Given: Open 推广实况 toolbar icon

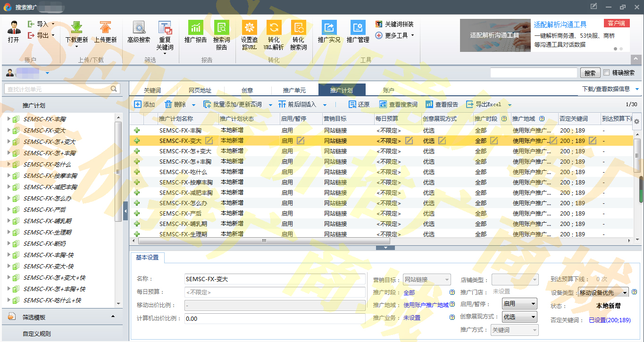Looking at the screenshot, I should tap(329, 27).
